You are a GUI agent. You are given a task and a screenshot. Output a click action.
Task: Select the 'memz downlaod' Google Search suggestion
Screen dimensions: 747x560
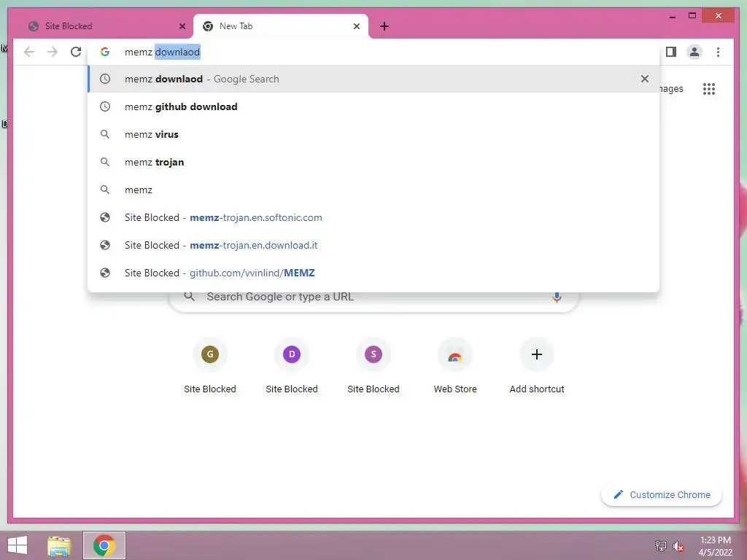coord(373,79)
